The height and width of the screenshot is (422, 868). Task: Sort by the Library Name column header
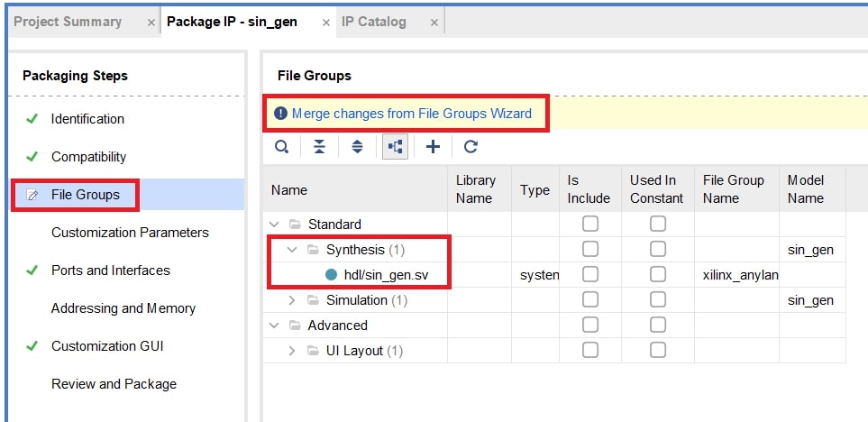(480, 189)
